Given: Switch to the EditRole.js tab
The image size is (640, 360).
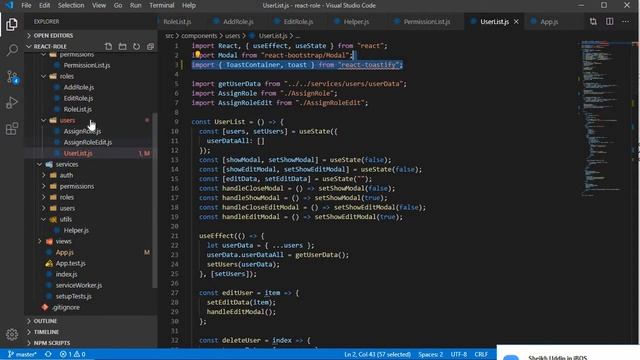Looking at the screenshot, I should 298,22.
